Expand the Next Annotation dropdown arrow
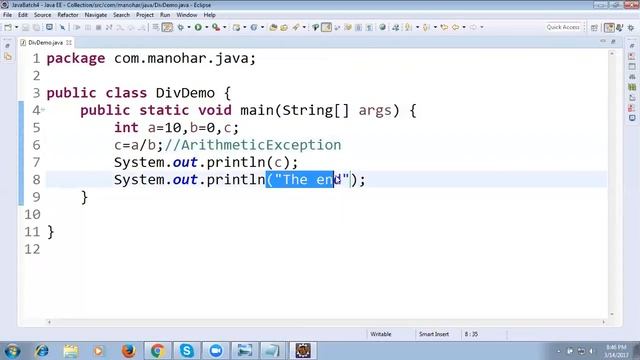640x360 pixels. (417, 27)
